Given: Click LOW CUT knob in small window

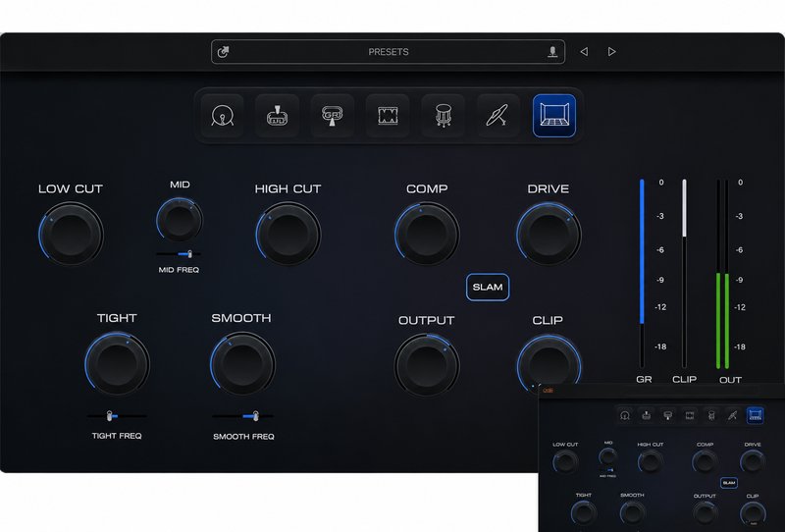Looking at the screenshot, I should 565,462.
